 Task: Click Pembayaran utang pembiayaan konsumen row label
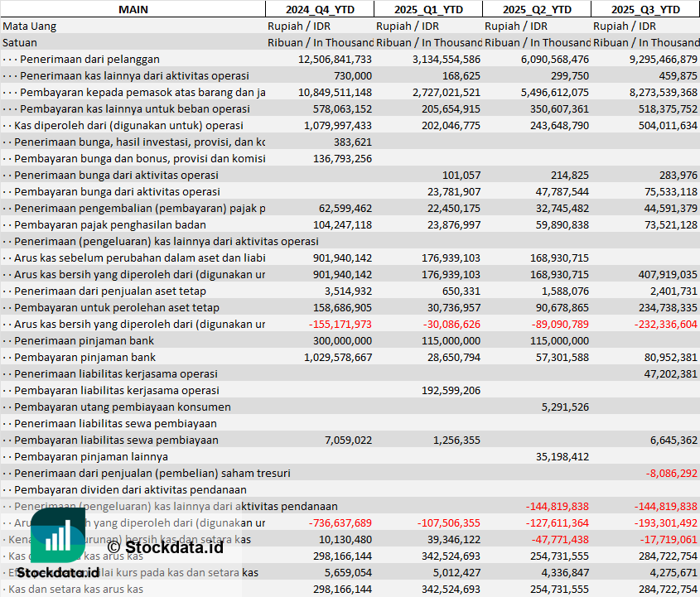click(x=123, y=407)
